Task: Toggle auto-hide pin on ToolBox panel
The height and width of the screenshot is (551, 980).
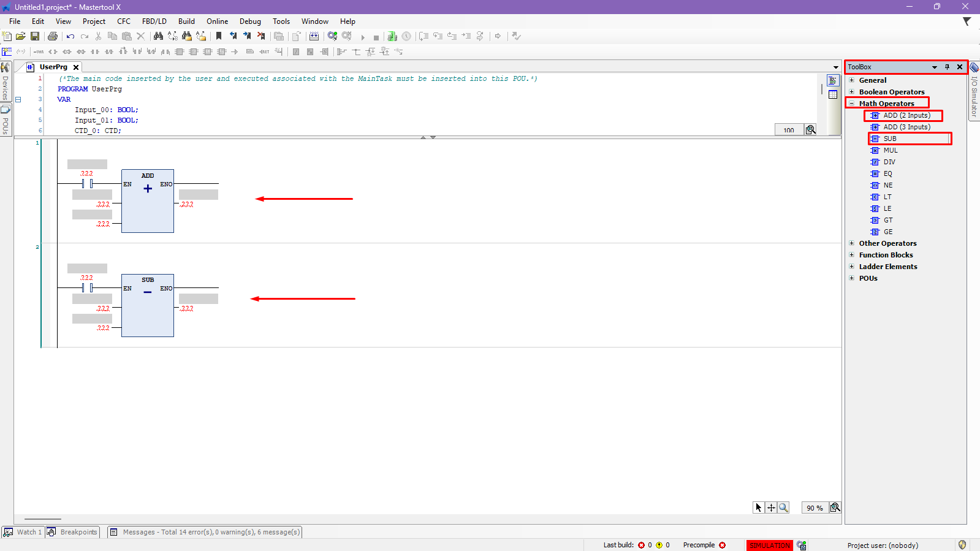Action: pyautogui.click(x=947, y=67)
